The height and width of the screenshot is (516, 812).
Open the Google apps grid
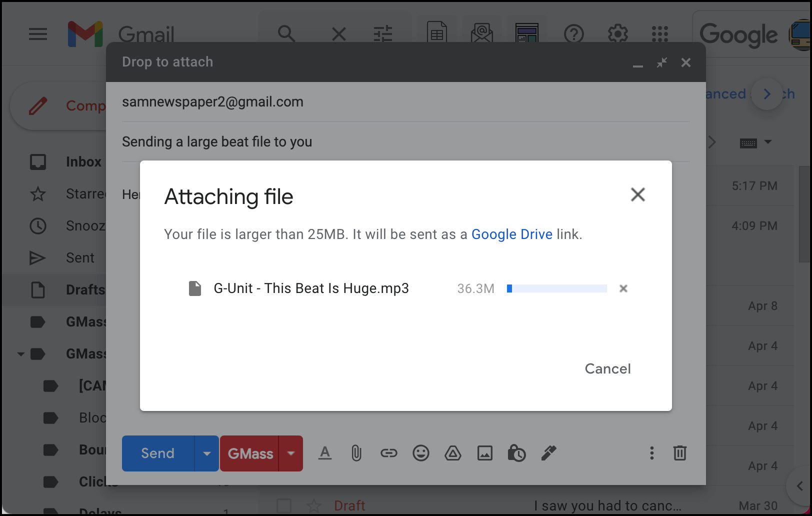[660, 34]
